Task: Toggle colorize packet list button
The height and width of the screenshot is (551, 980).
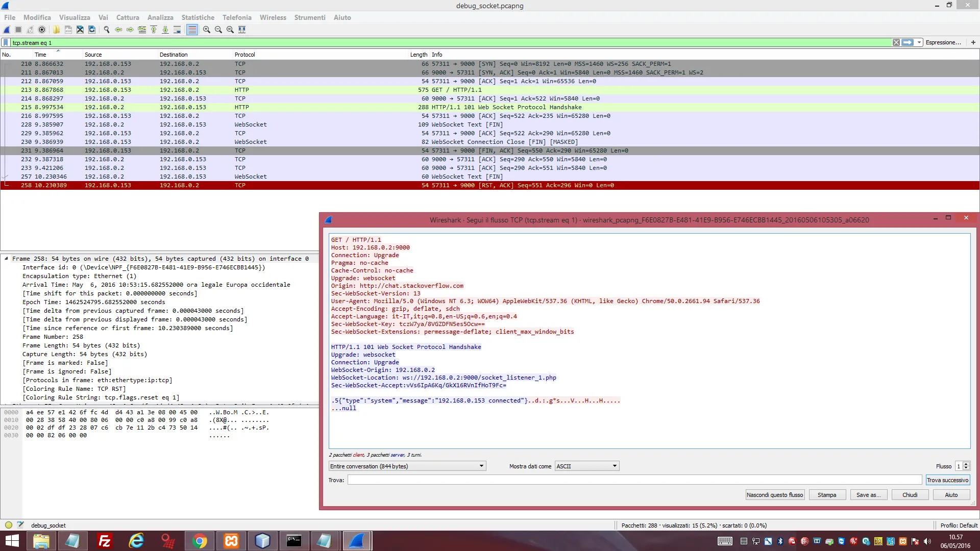Action: pyautogui.click(x=192, y=30)
